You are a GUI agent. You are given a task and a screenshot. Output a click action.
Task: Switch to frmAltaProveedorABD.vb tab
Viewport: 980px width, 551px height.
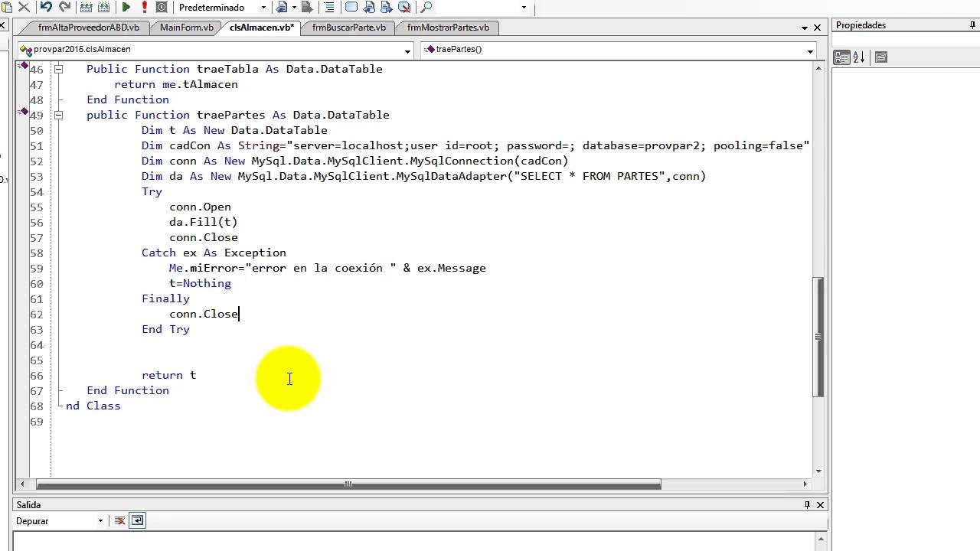(x=88, y=28)
